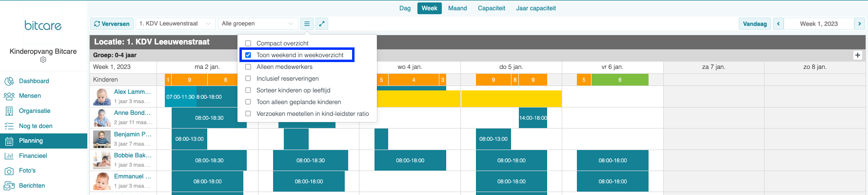Expand the 1. KDV Leeuwenstraat location dropdown

(x=176, y=23)
